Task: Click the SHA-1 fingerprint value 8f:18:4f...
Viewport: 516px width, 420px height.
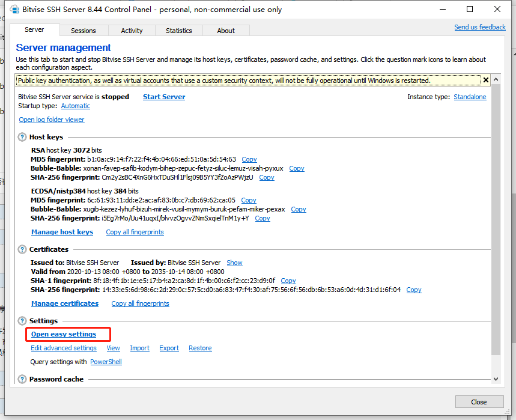Action: (x=184, y=281)
